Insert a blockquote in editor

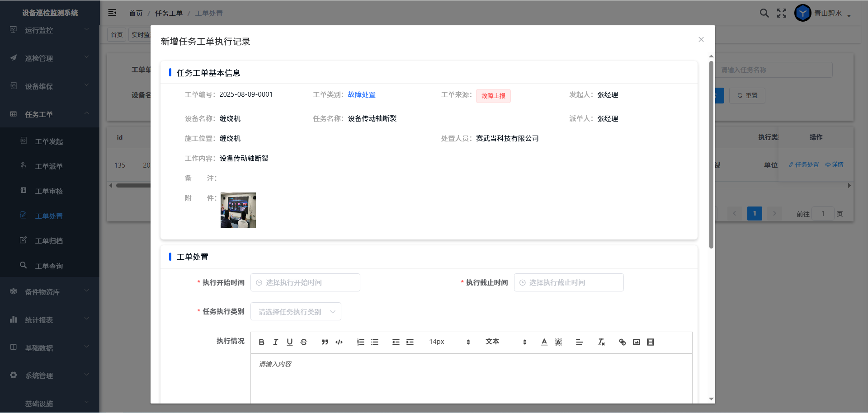tap(325, 342)
